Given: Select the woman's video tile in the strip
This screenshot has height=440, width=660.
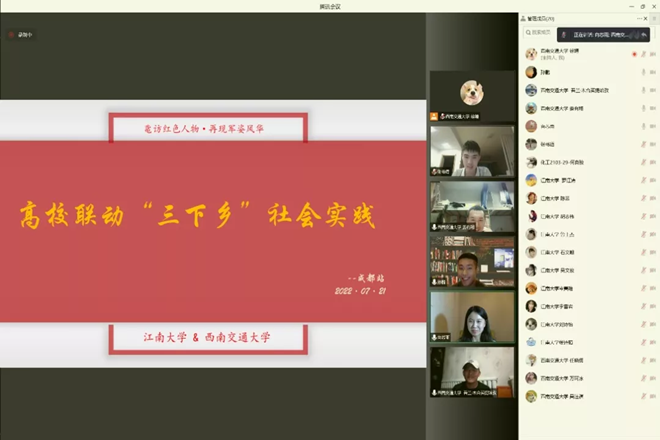Looking at the screenshot, I should pos(472,316).
